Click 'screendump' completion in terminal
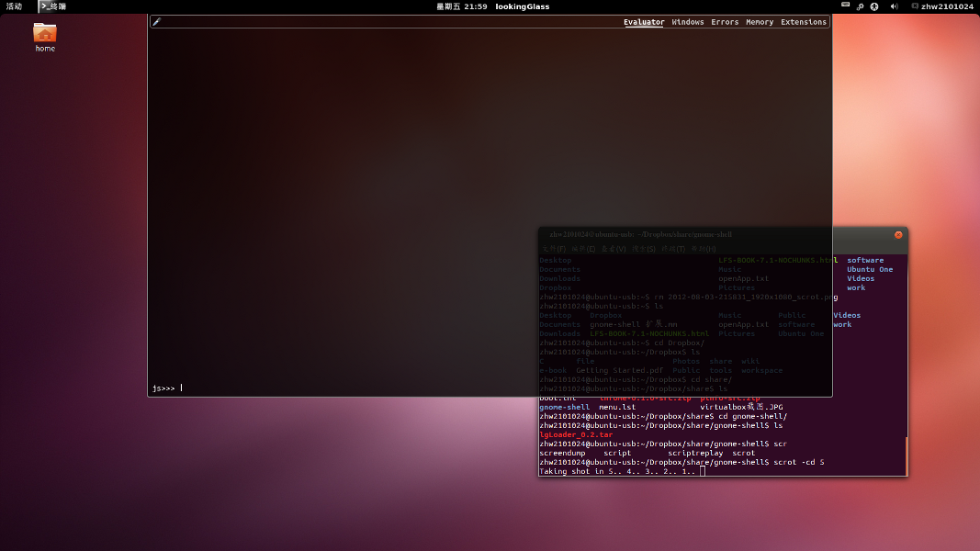 [x=562, y=453]
